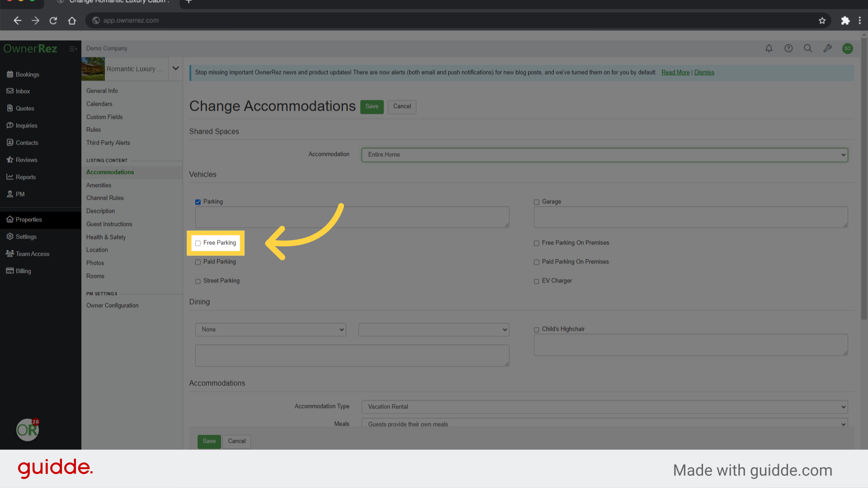Click the OR chat widget badge
The image size is (868, 488).
(x=28, y=430)
